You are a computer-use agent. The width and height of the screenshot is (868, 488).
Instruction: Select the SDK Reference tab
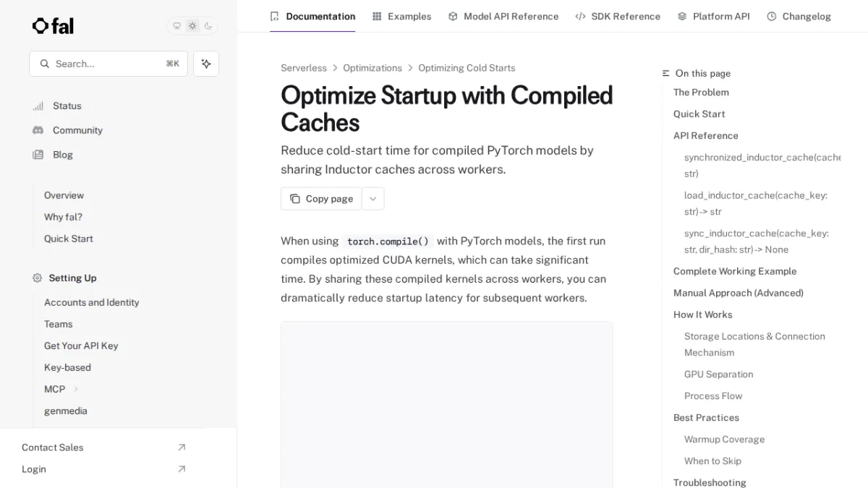(618, 16)
